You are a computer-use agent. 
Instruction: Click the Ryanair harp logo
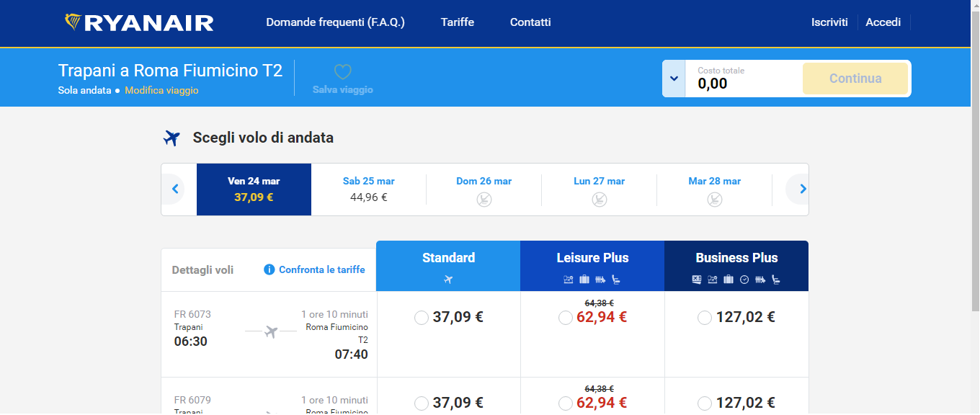(x=73, y=22)
